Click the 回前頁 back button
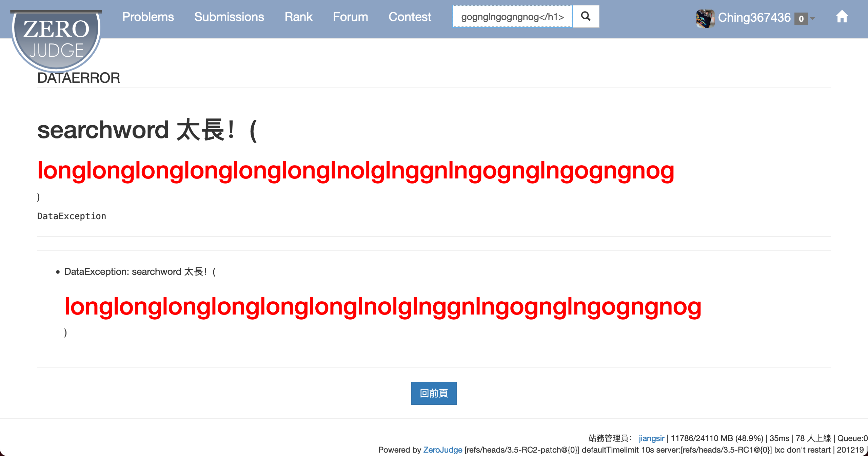Image resolution: width=868 pixels, height=456 pixels. pos(434,393)
